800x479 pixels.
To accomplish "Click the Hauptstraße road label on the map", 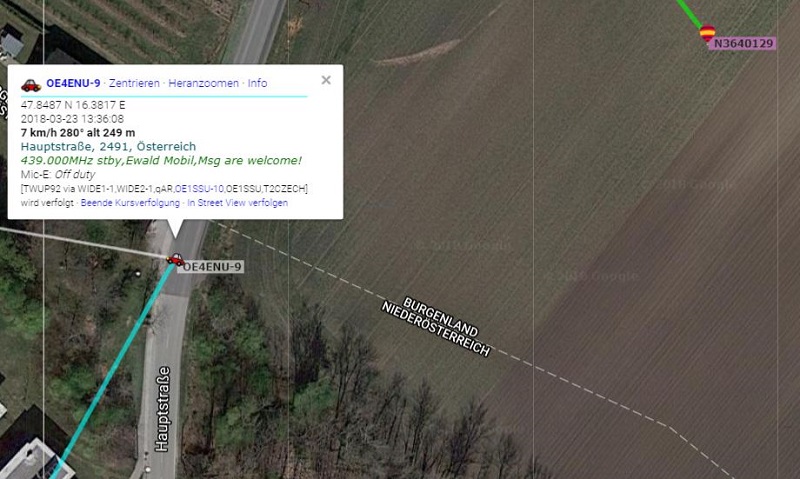I will 162,409.
